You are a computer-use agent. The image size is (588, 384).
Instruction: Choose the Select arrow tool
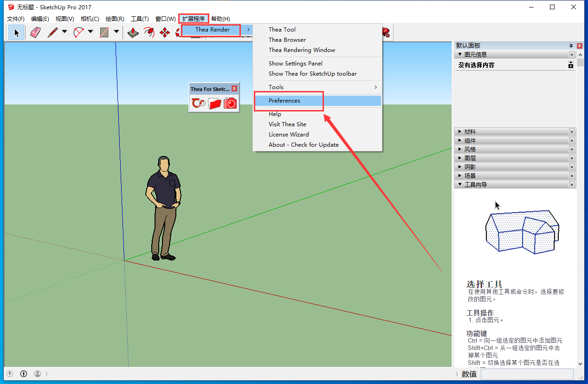pos(17,33)
